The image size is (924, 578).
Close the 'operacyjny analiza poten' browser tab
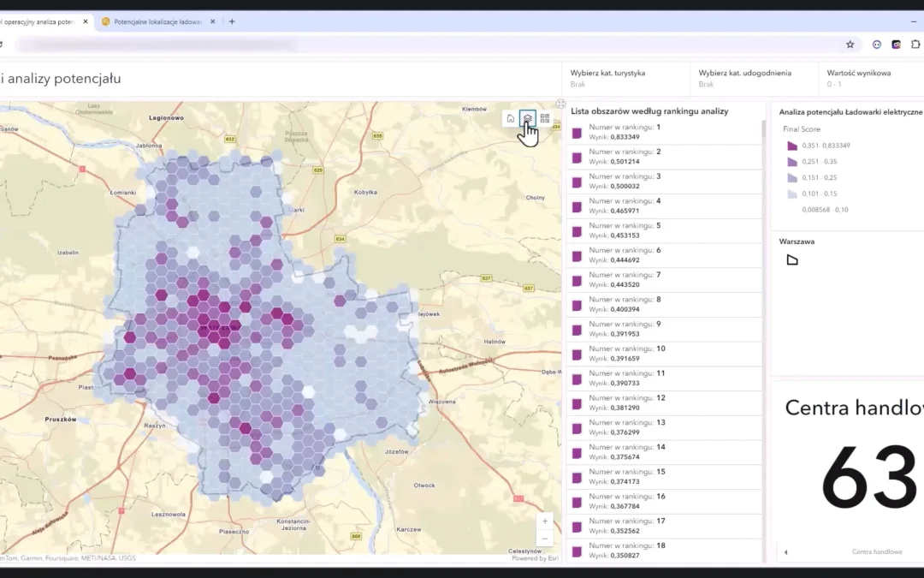(x=86, y=21)
